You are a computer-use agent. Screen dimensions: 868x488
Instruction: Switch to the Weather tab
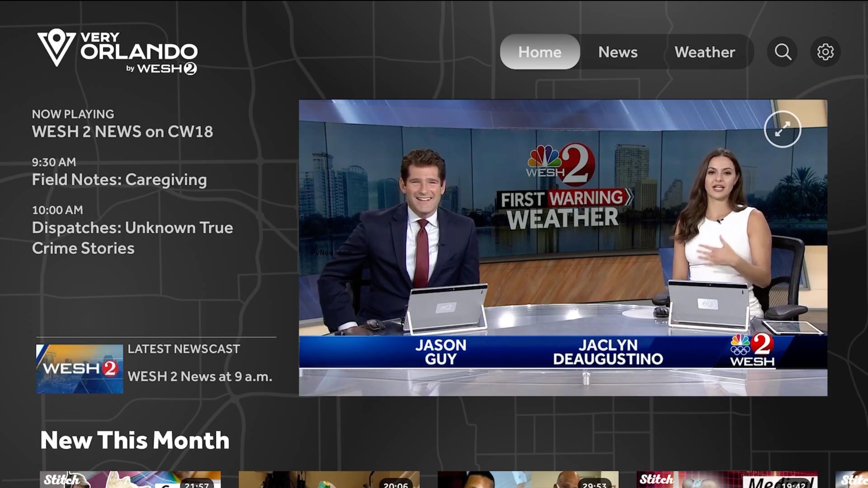pyautogui.click(x=705, y=52)
